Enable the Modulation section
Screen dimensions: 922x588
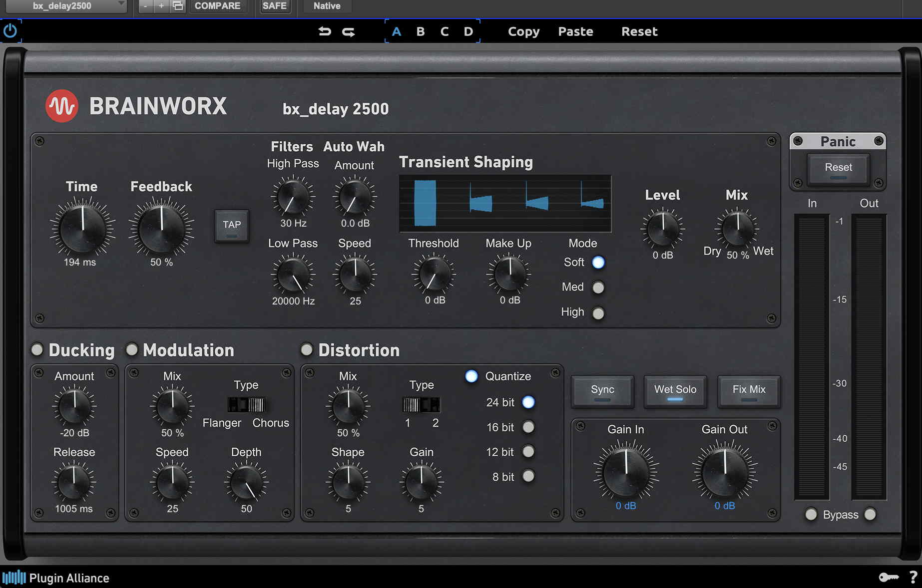click(x=132, y=349)
